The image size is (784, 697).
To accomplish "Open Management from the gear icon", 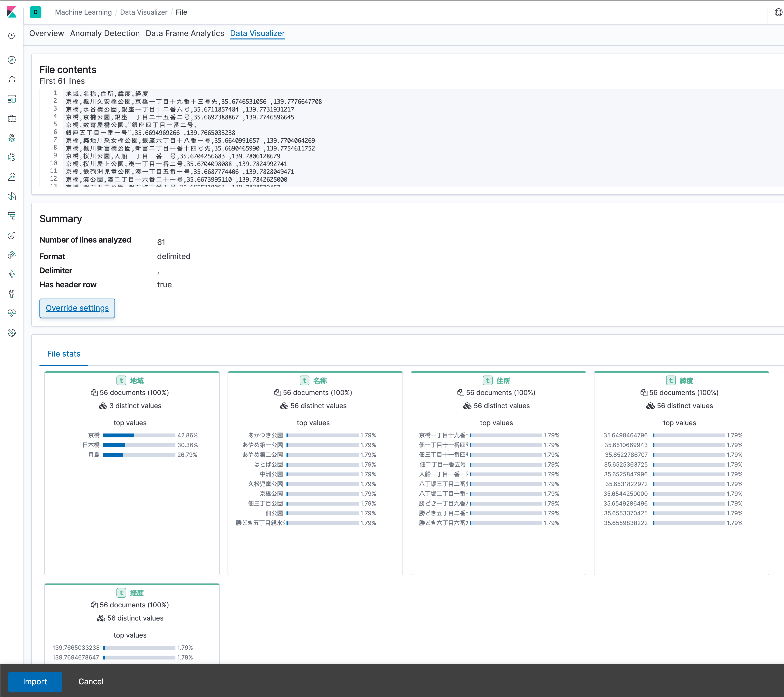I will pos(11,333).
